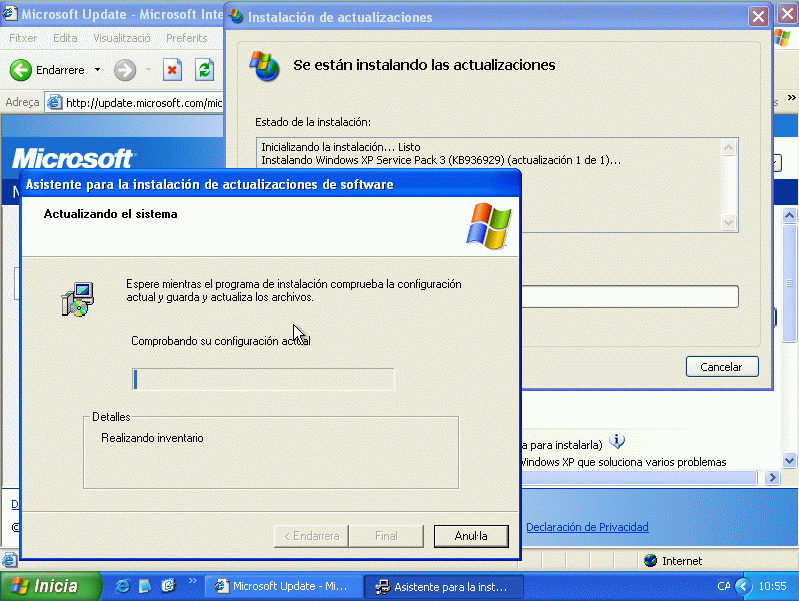Click the address bar URL field
799x601 pixels.
pos(140,102)
